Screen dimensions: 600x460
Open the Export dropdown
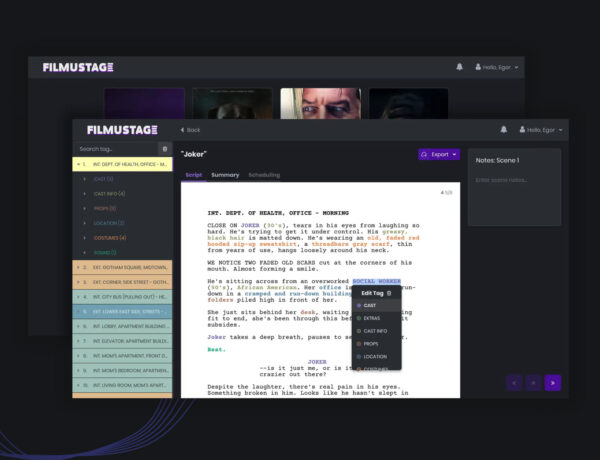(439, 155)
